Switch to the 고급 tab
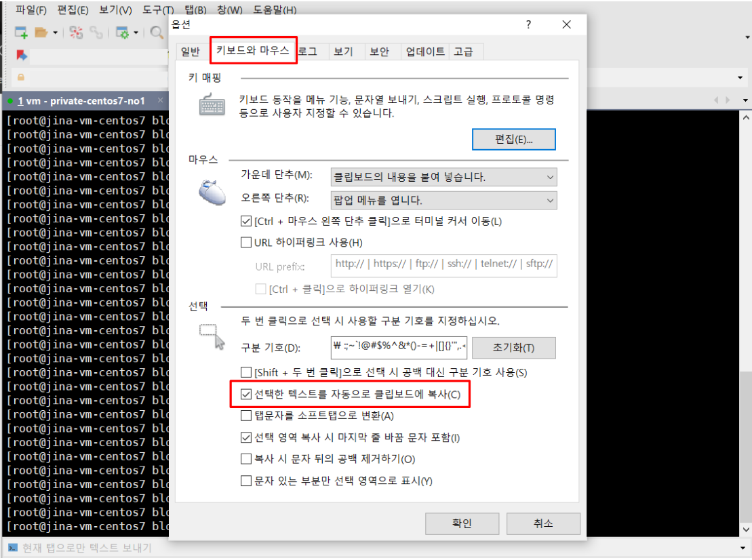This screenshot has width=752, height=560. [x=463, y=52]
